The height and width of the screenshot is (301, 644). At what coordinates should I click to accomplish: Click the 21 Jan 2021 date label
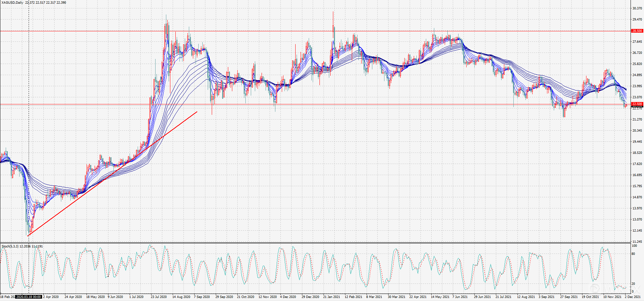click(331, 297)
